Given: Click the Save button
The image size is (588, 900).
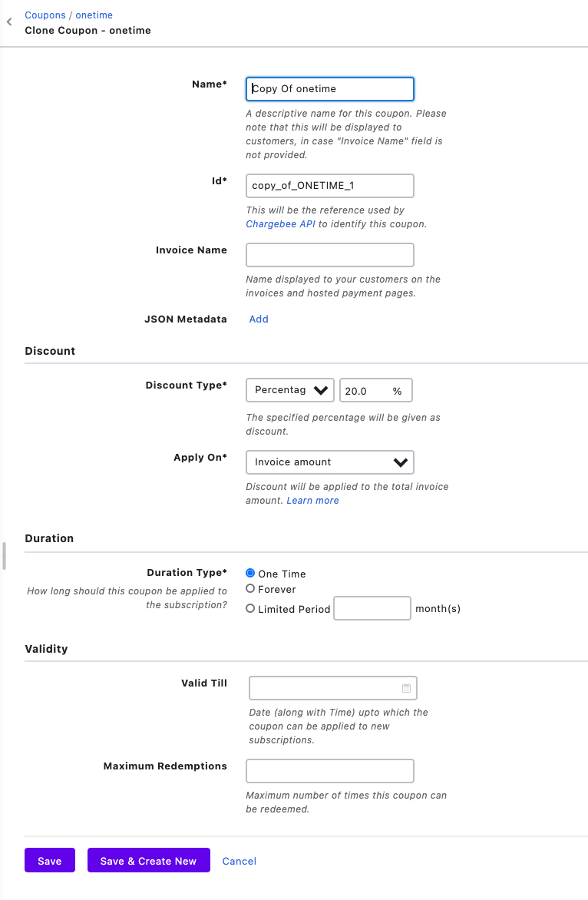Looking at the screenshot, I should coord(50,861).
